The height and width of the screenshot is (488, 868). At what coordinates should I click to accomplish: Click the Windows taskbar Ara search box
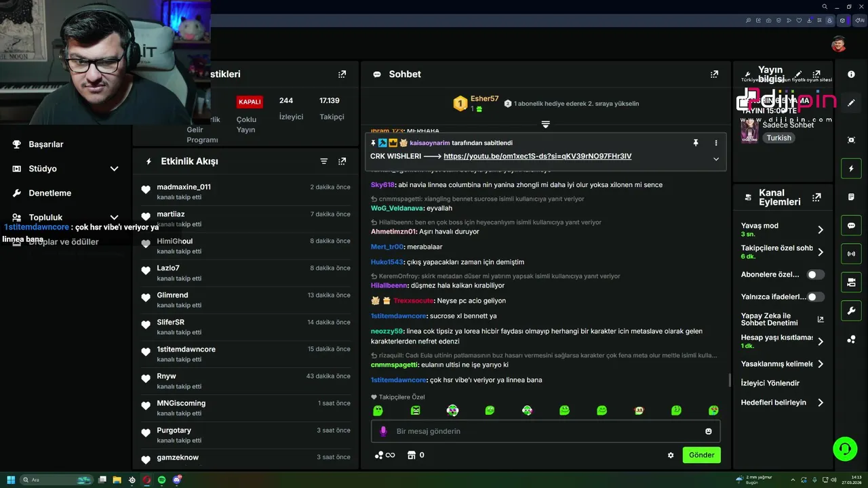(x=56, y=480)
